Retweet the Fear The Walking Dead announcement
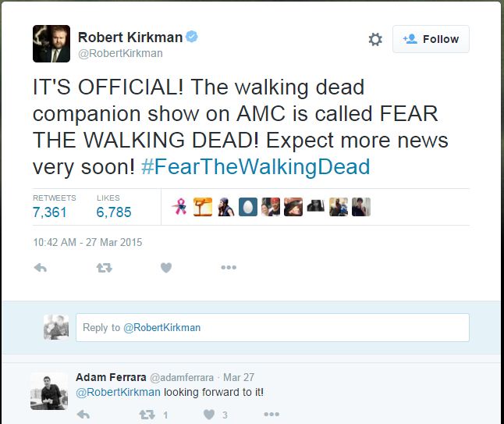The height and width of the screenshot is (424, 504). click(x=104, y=267)
